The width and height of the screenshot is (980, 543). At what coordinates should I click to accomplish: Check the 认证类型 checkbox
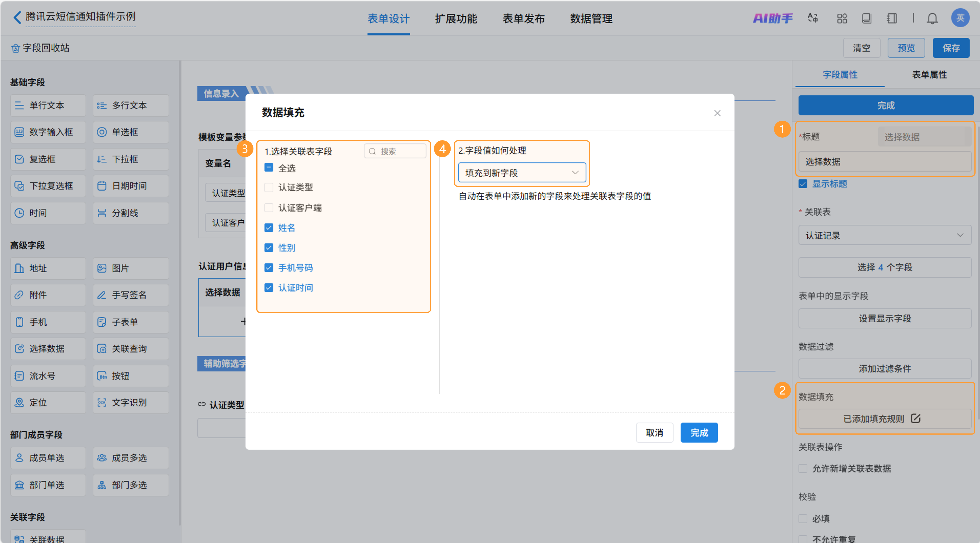tap(269, 187)
